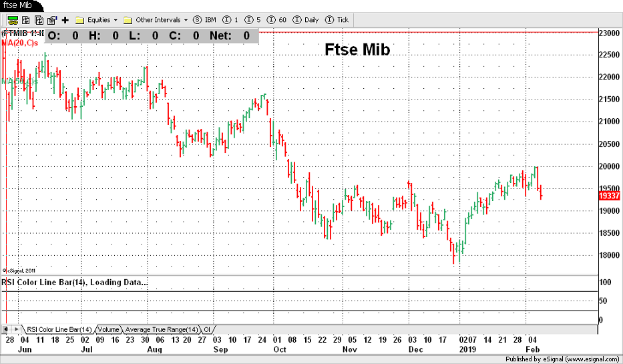Screen dimensions: 623x364
Task: Click the MA(50,C)s study label
Action: (x=20, y=81)
